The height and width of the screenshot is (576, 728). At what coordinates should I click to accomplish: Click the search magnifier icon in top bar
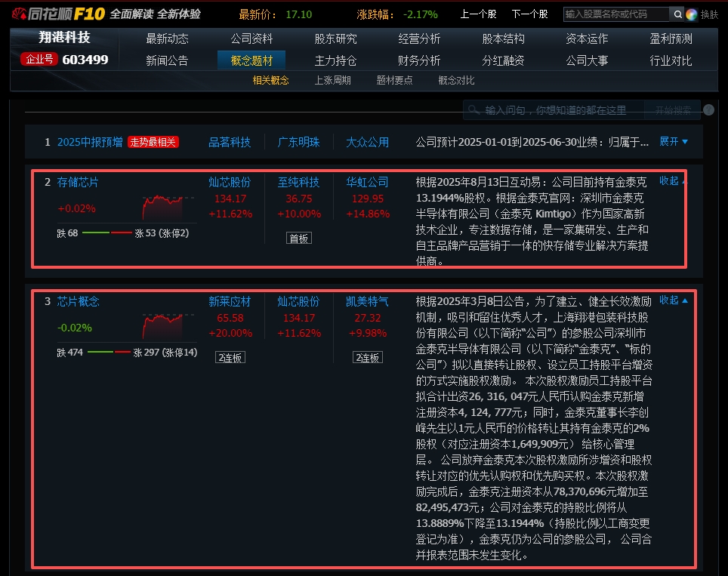pyautogui.click(x=677, y=14)
